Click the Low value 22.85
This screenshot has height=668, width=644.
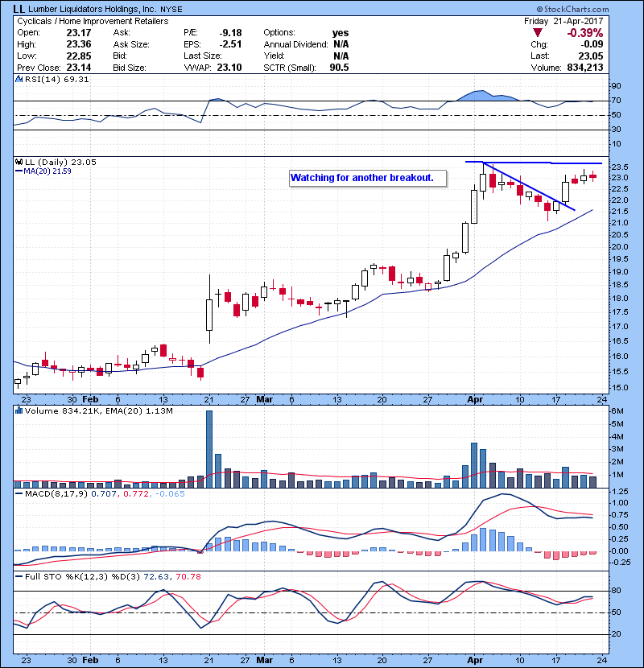click(x=79, y=56)
